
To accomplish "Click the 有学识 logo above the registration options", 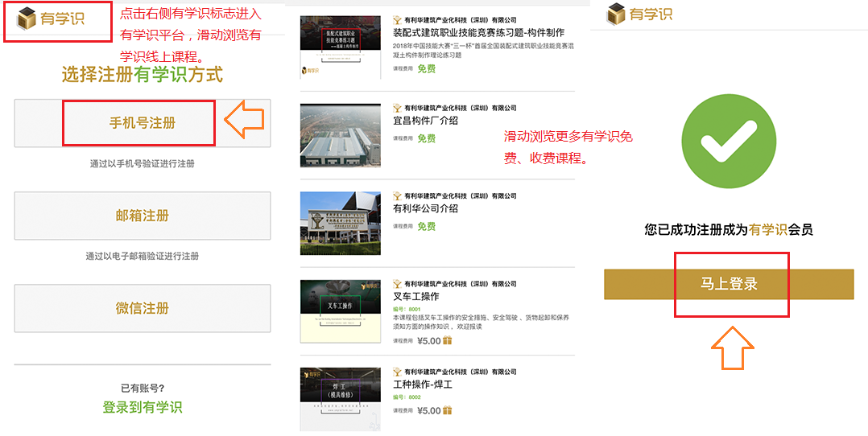I will 51,19.
